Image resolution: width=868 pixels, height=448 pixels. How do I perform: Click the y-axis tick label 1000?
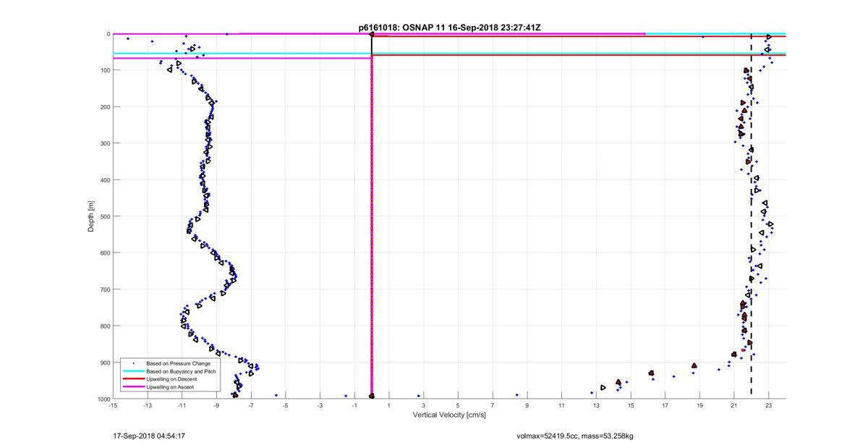pyautogui.click(x=103, y=399)
